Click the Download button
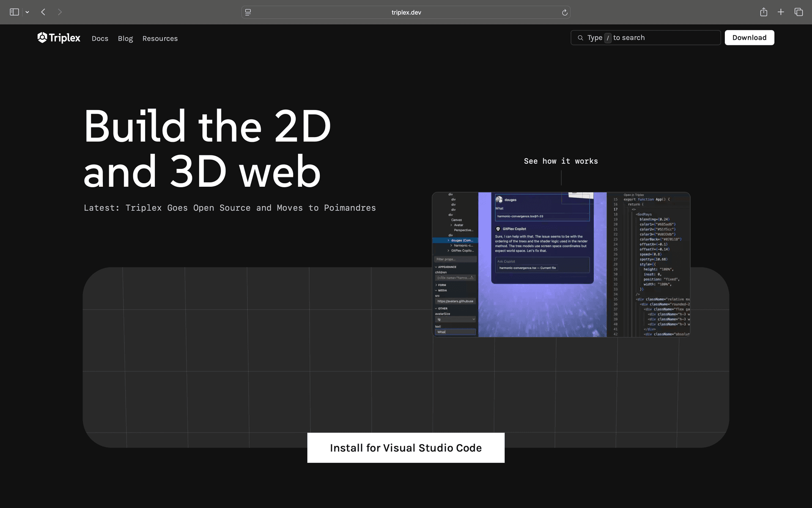The height and width of the screenshot is (508, 812). click(x=749, y=38)
